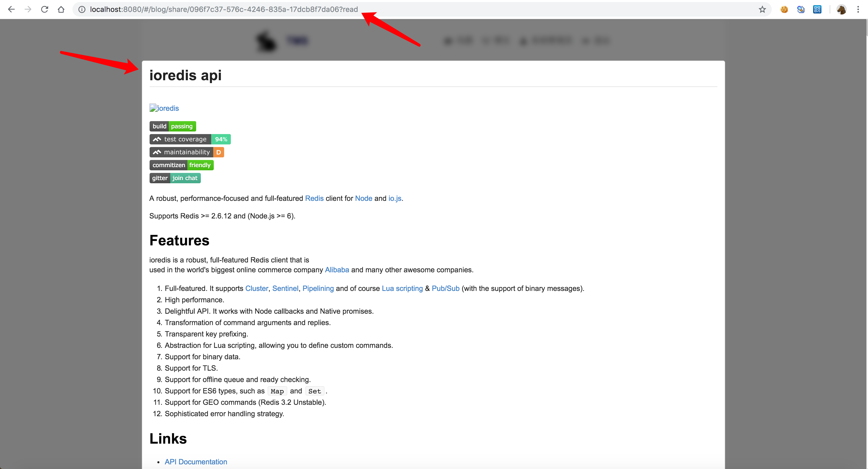Screen dimensions: 868x469
Task: Open the Alibaba link
Action: click(x=337, y=270)
